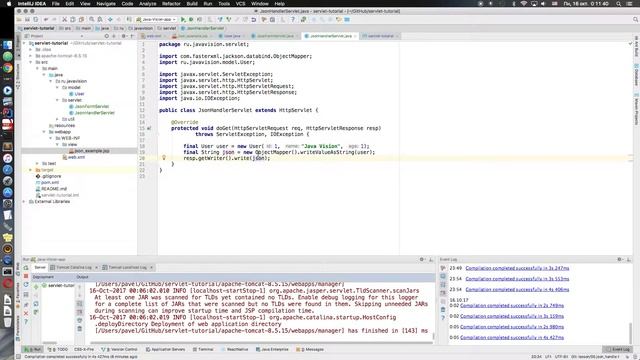Screen dimensions: 640x360
Task: Click the Event Log vertical scrollbar
Action: pos(631,333)
